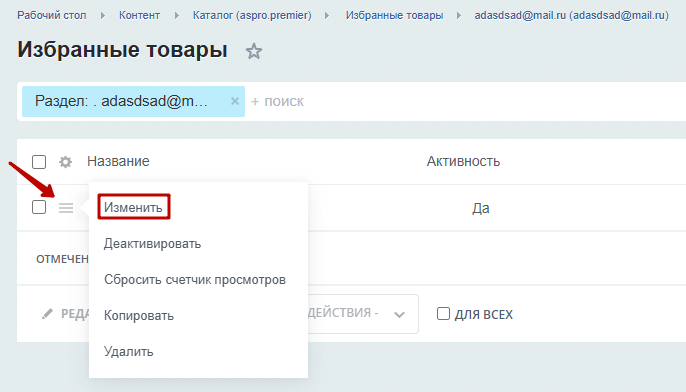Go to Рабочий стол breadcrumb
The height and width of the screenshot is (392, 686).
(x=52, y=15)
